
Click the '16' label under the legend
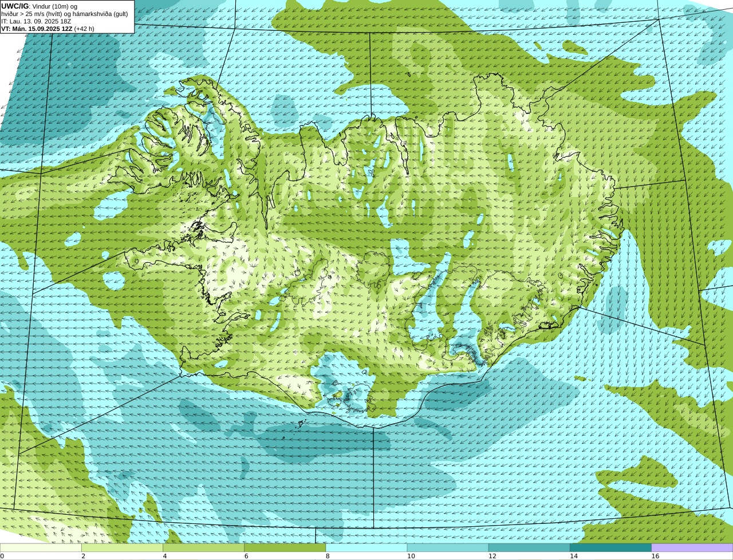[655, 556]
